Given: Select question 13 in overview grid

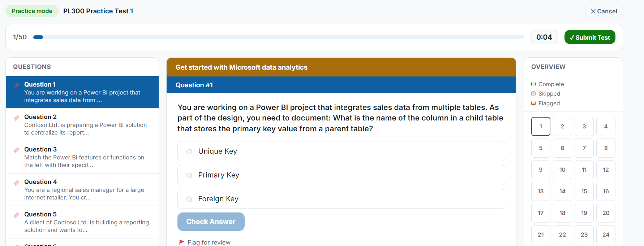Looking at the screenshot, I should click(541, 191).
